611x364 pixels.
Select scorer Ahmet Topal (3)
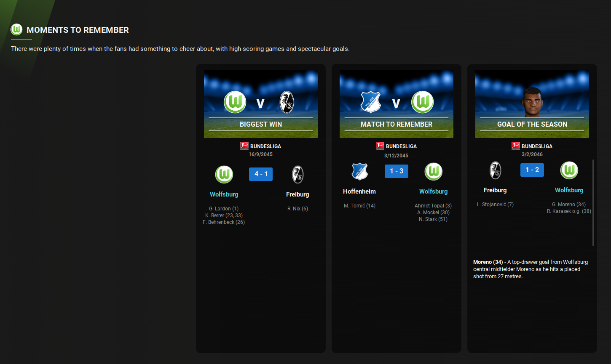pos(433,206)
